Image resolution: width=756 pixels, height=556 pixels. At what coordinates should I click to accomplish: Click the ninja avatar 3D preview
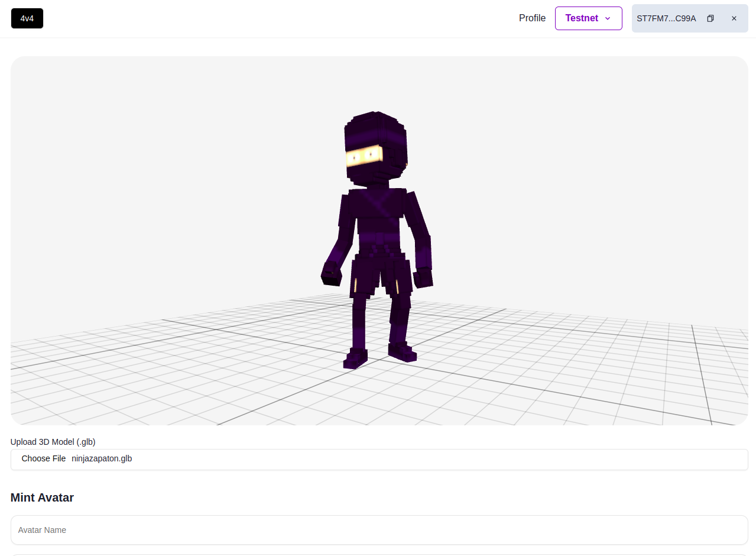[379, 241]
